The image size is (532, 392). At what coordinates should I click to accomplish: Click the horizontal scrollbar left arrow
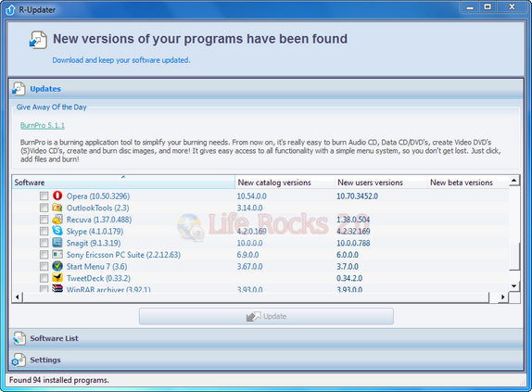tap(18, 297)
